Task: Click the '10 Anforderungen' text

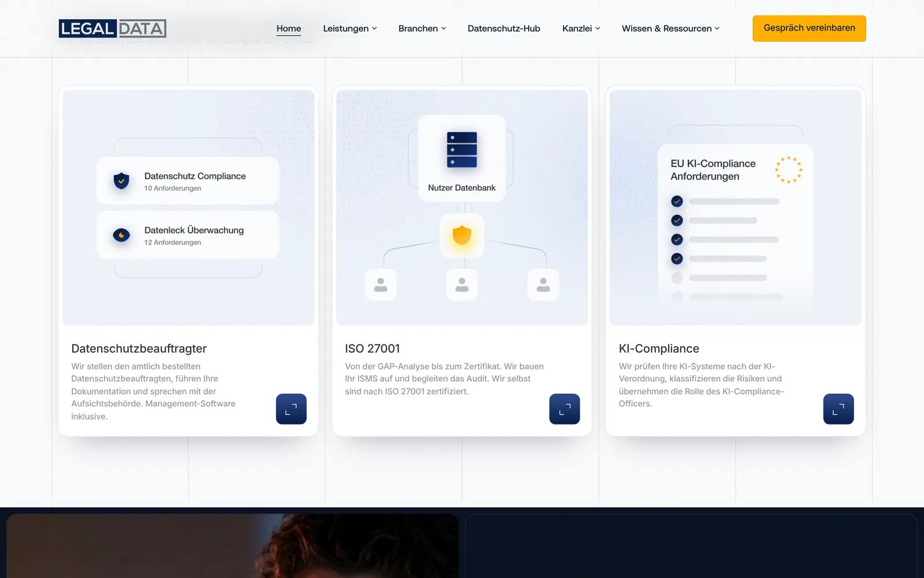Action: click(x=173, y=188)
